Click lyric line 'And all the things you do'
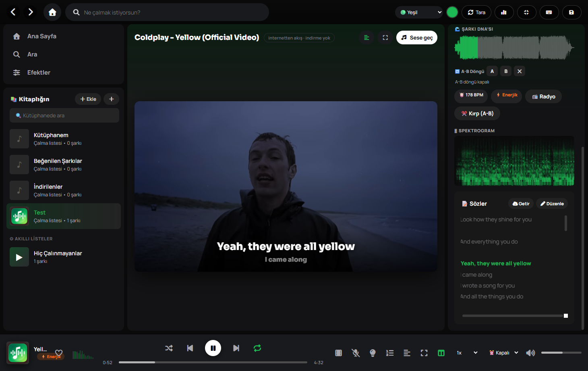 [492, 296]
